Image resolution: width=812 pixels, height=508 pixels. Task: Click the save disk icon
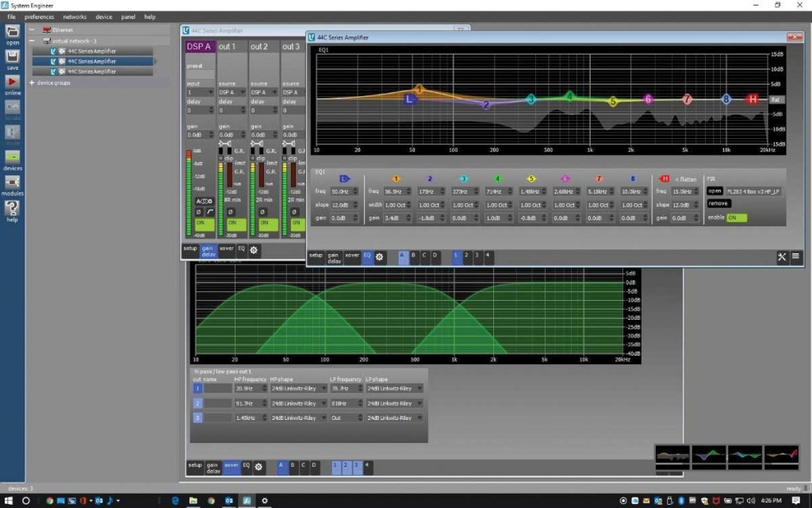13,57
